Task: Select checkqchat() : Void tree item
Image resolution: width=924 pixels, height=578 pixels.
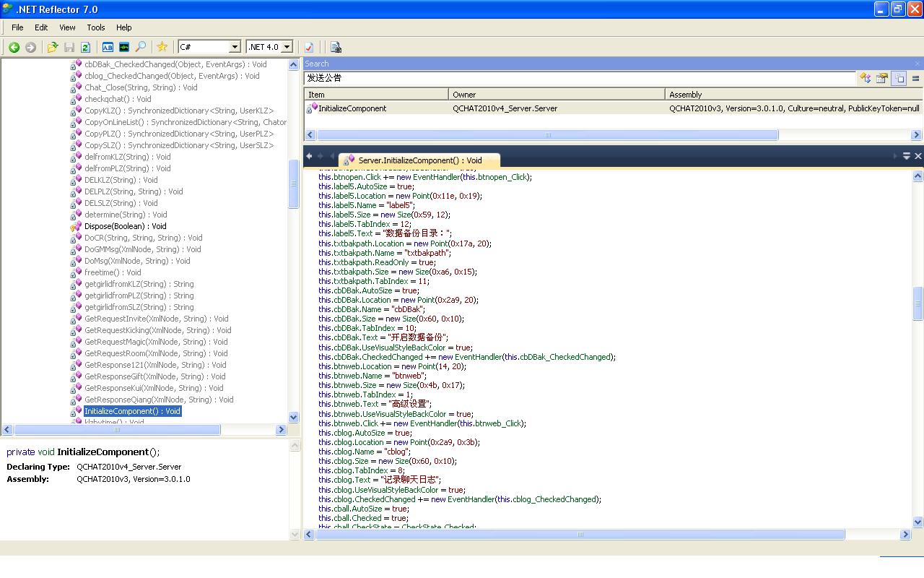Action: pos(118,99)
